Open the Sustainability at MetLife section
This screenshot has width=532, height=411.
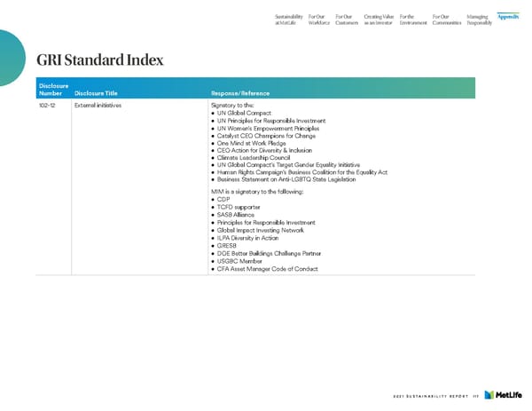click(288, 20)
